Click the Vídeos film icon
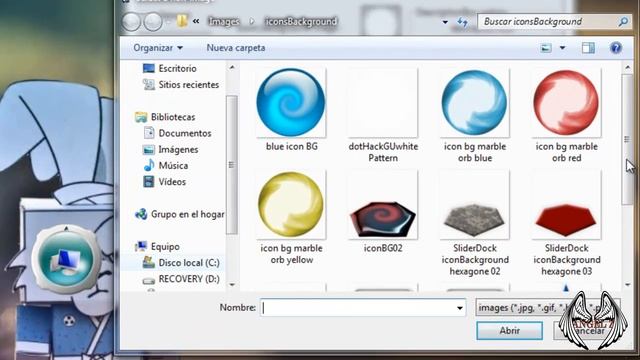The height and width of the screenshot is (360, 640). [149, 182]
